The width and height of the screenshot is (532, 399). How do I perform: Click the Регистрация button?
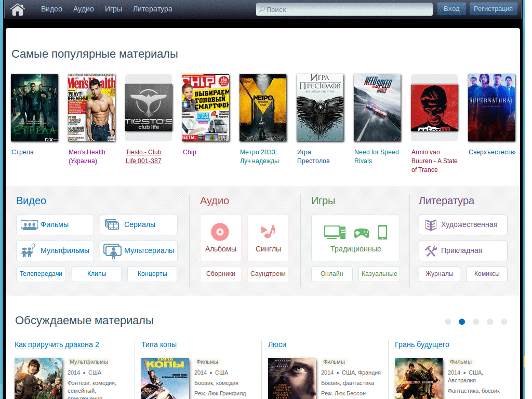494,9
